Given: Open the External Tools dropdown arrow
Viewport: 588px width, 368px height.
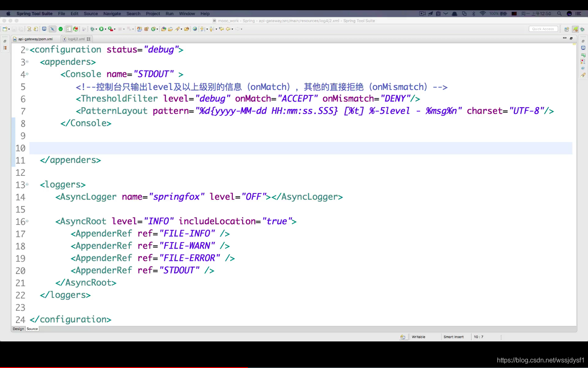Looking at the screenshot, I should (115, 29).
